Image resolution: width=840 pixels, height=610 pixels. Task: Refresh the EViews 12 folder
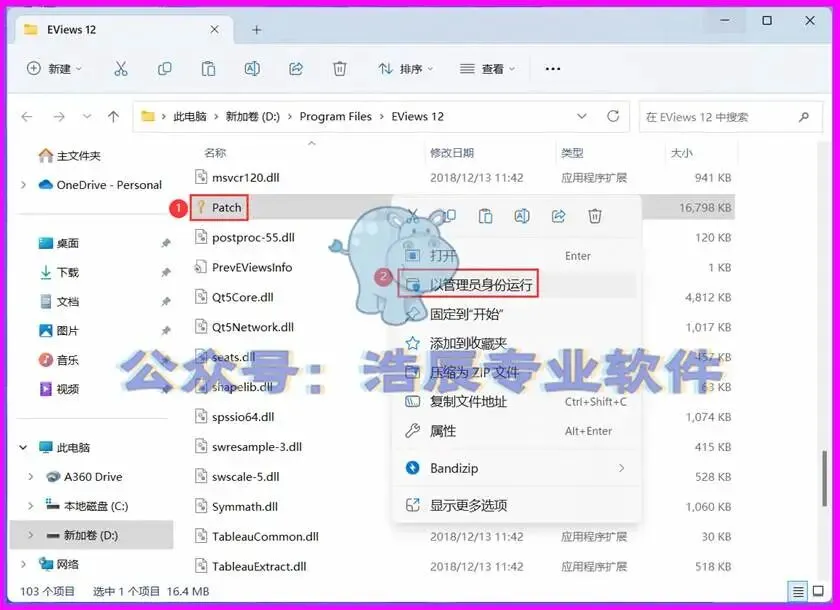(613, 116)
